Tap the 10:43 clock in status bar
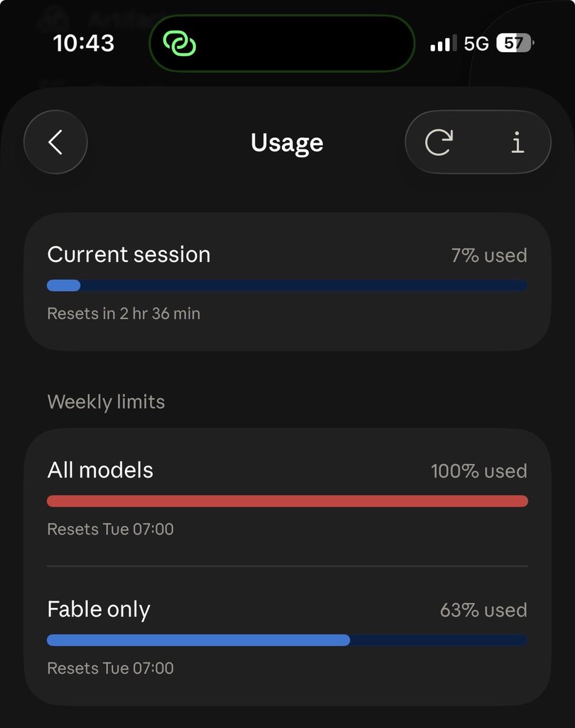Image resolution: width=575 pixels, height=728 pixels. (84, 43)
